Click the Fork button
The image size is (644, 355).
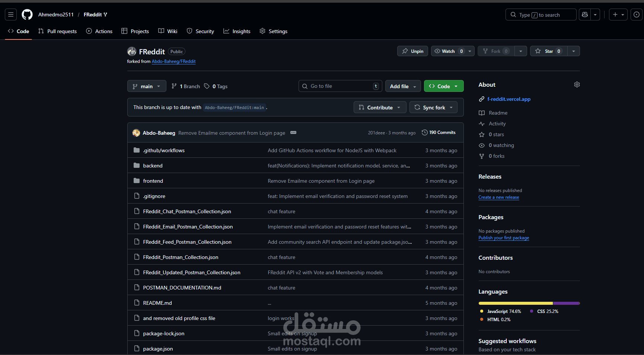click(x=496, y=51)
